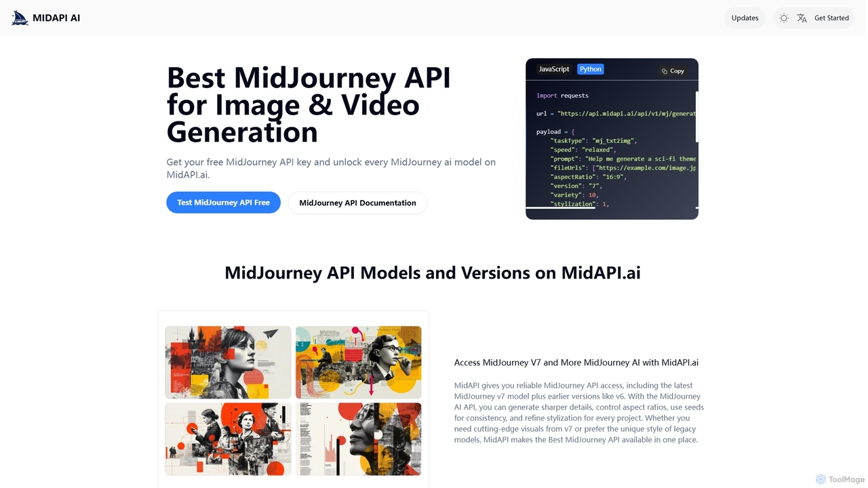Click "Access MidJourney V7 and More" subheading
868x488 pixels.
(576, 363)
